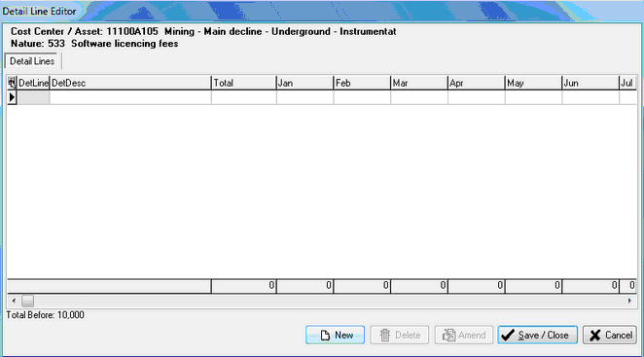This screenshot has height=357, width=644.
Task: Click the empty Jun cell in first row
Action: 590,97
